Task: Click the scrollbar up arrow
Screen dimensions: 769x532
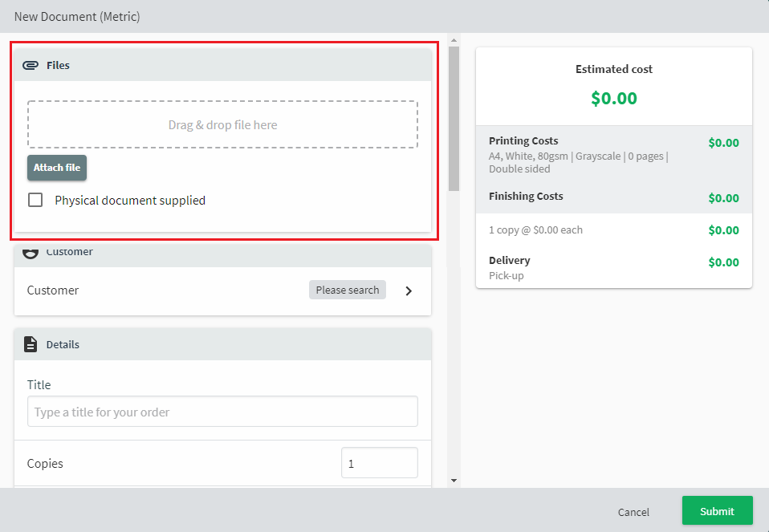Action: click(454, 40)
